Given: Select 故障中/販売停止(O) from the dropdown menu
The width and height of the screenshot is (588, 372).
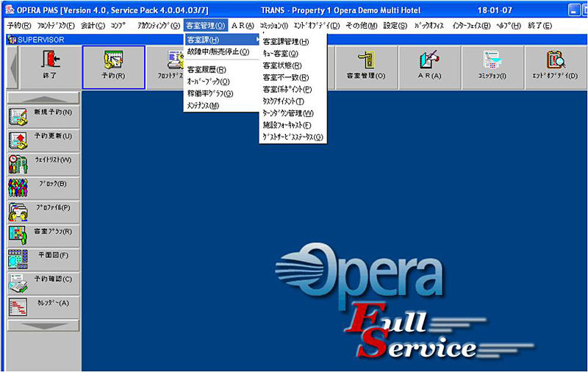Looking at the screenshot, I should pos(218,51).
